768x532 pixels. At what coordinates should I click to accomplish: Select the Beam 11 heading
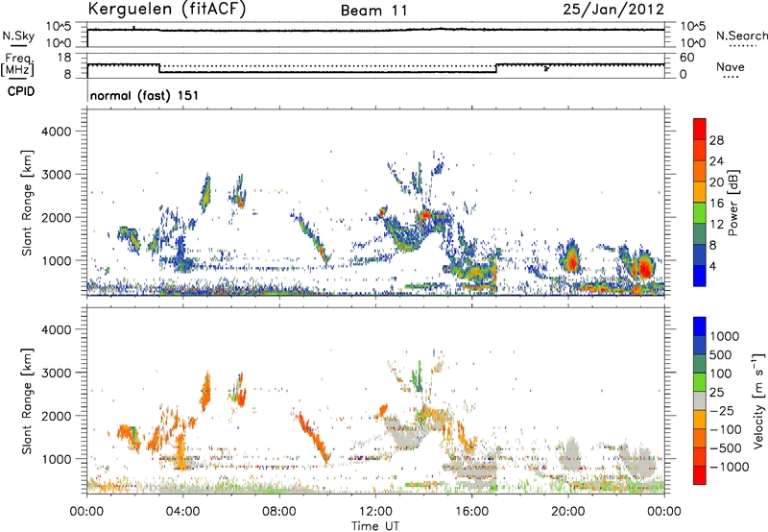pyautogui.click(x=374, y=11)
